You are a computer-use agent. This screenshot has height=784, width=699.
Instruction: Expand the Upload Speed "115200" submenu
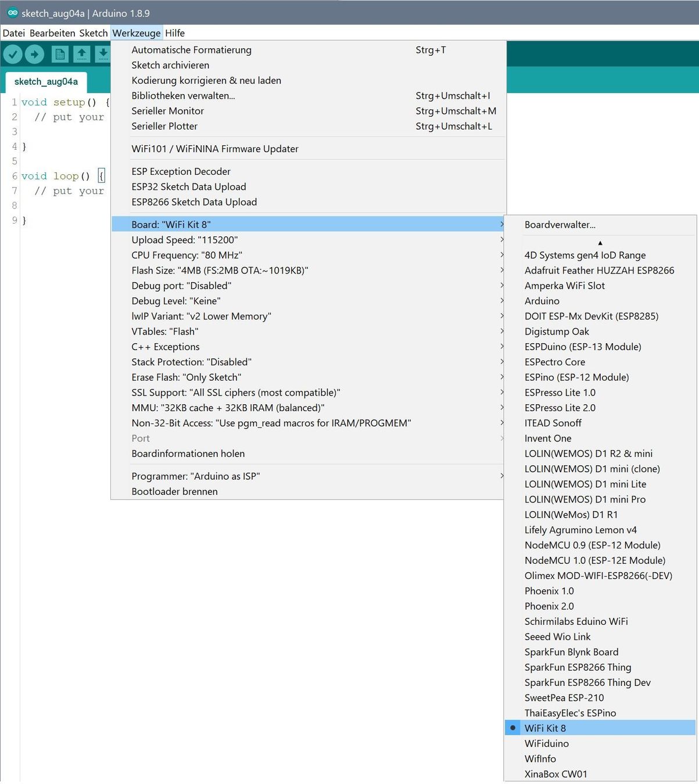coord(307,239)
